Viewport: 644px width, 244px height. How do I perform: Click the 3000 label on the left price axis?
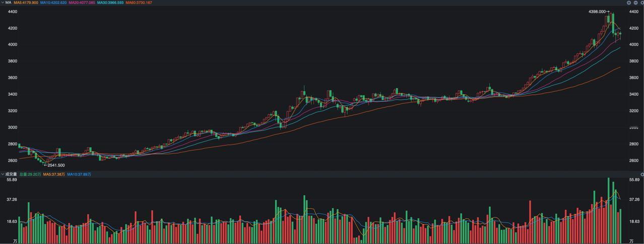pyautogui.click(x=13, y=127)
